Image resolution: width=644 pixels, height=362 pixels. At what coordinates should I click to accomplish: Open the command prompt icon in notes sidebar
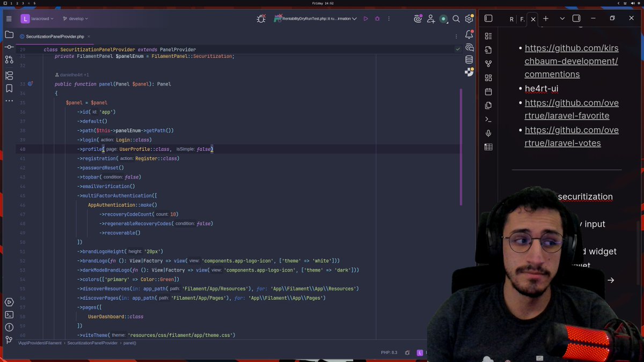(x=488, y=120)
